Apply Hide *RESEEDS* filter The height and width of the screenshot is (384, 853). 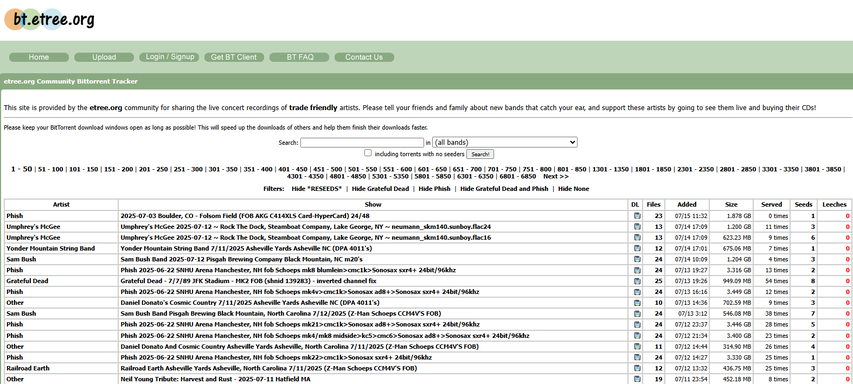[317, 189]
